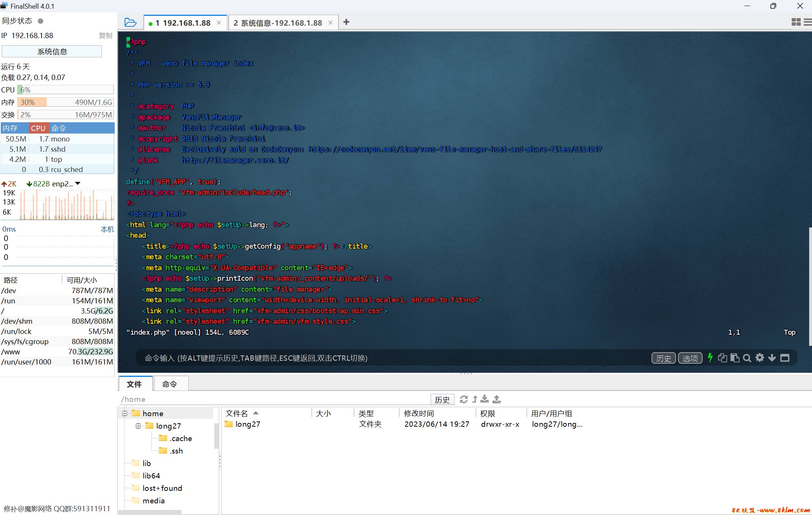This screenshot has width=812, height=515.
Task: Click the 修改时间 column header
Action: point(419,414)
